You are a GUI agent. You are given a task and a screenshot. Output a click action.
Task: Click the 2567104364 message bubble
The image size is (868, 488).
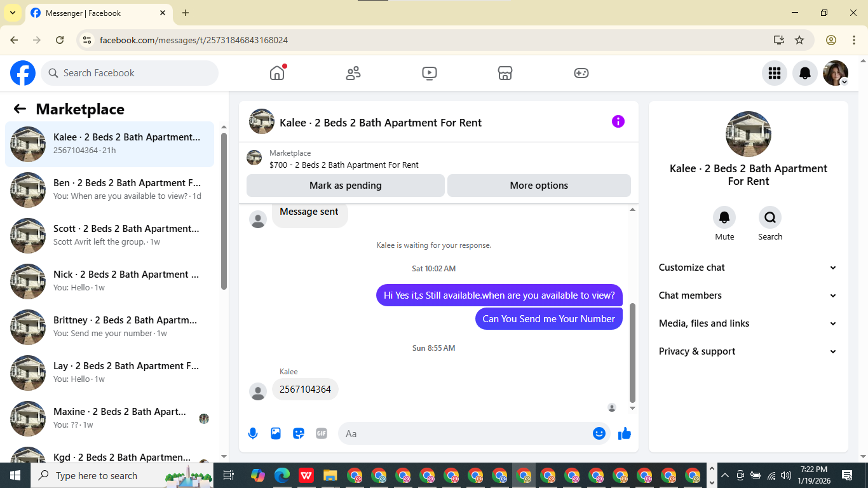[305, 390]
